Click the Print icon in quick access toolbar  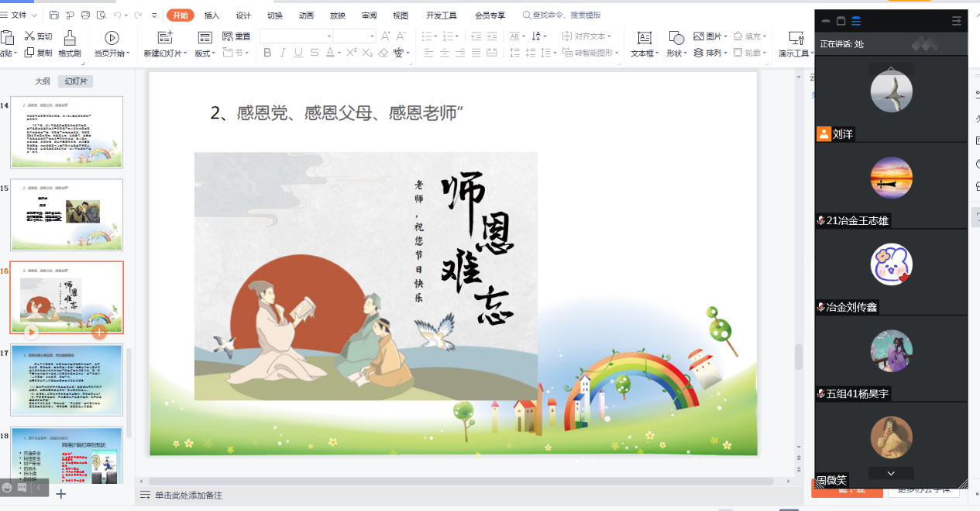pos(85,16)
